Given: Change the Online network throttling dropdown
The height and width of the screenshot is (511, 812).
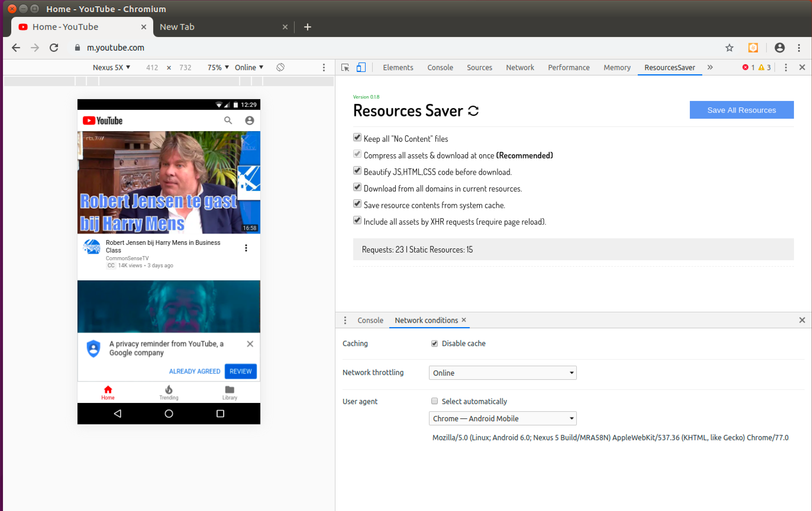Looking at the screenshot, I should coord(502,373).
